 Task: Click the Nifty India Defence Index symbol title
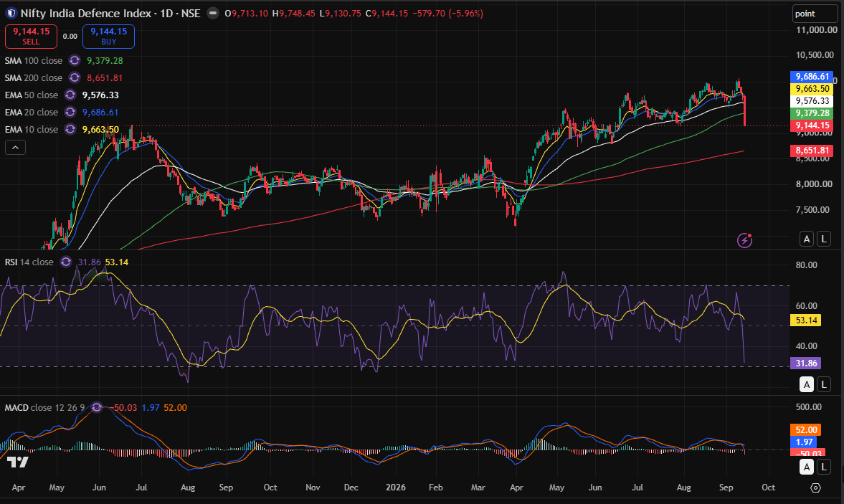click(86, 14)
